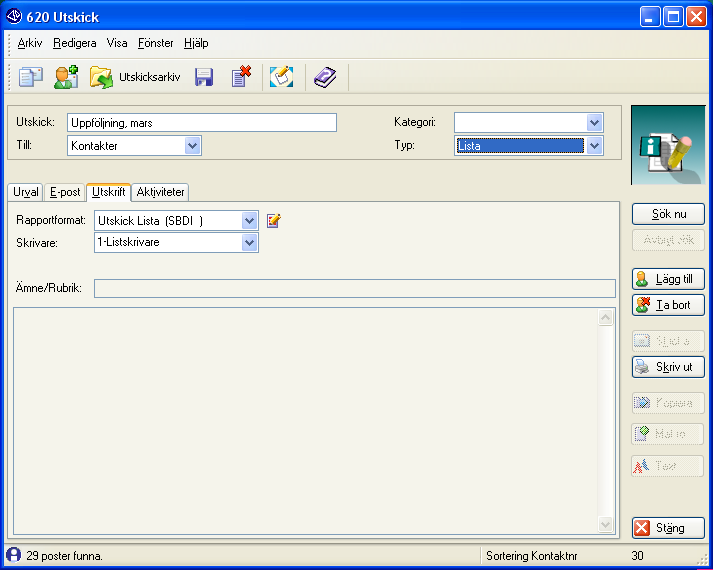Switch to the Urval tab
Screen dimensions: 713x570
tap(25, 192)
